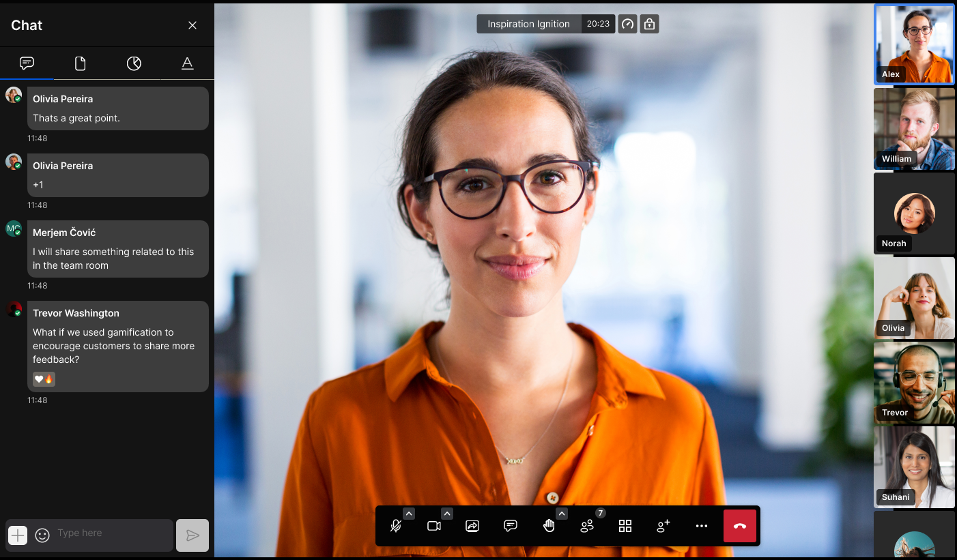Click into the 'Type here' message field

[113, 533]
